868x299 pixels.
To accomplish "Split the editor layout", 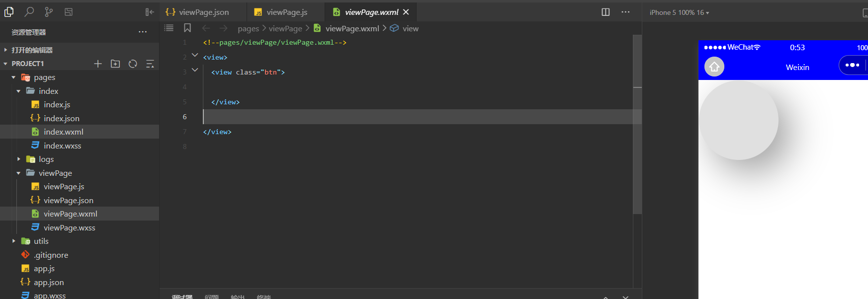I will coord(606,12).
